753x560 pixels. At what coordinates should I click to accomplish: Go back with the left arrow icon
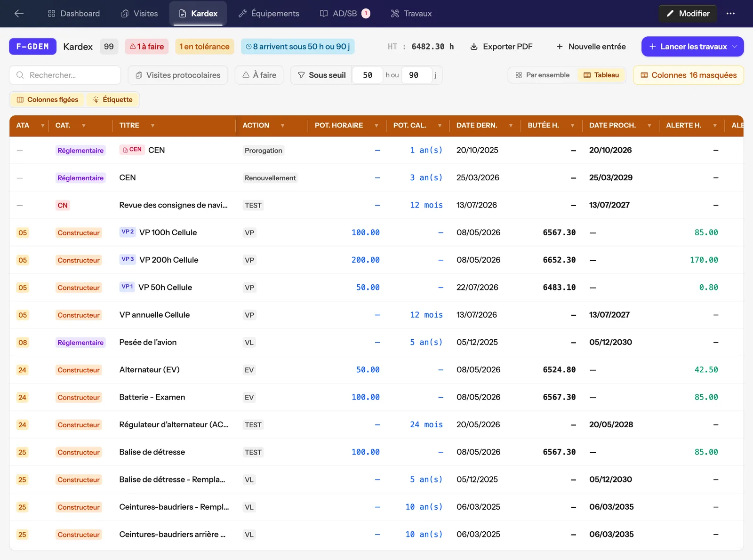click(19, 14)
